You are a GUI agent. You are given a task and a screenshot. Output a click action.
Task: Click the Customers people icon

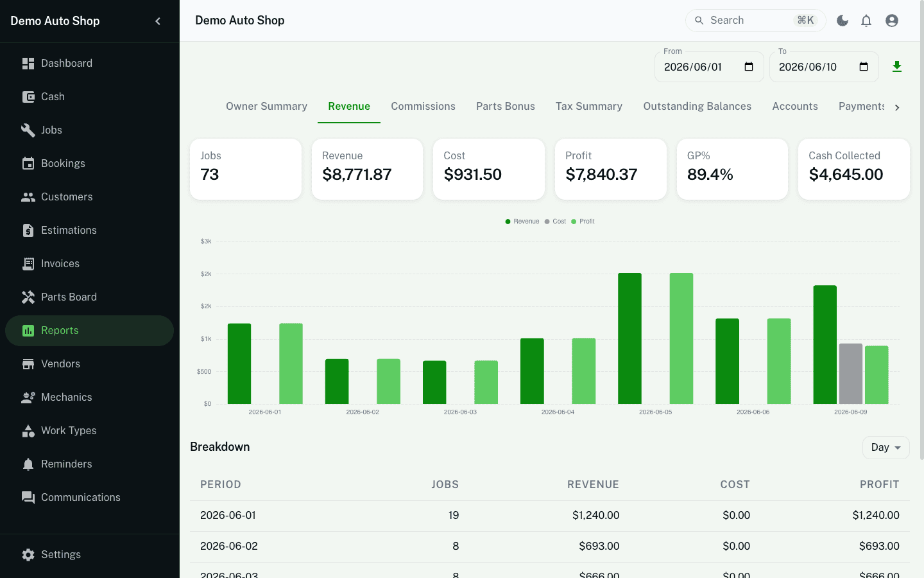point(28,197)
